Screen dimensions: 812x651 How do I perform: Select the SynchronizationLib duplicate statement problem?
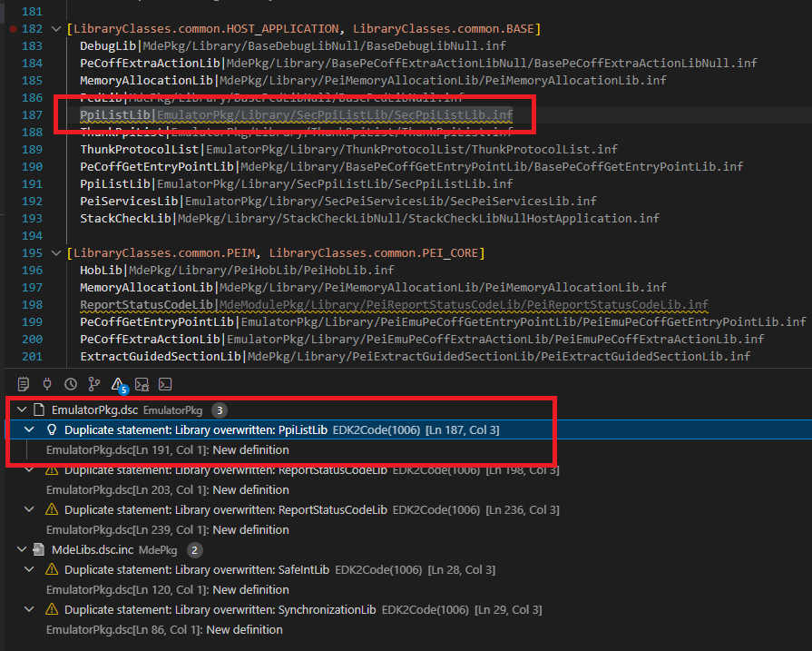(408, 609)
